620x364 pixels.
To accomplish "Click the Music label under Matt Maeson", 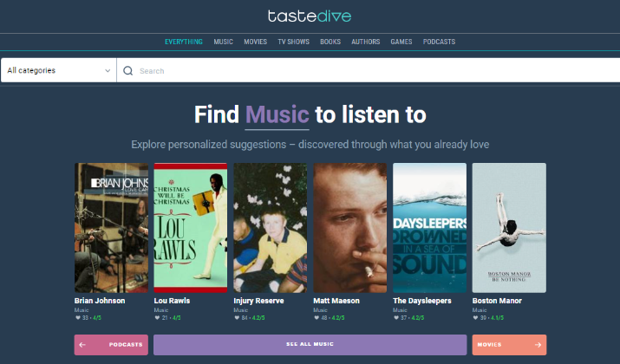I will [x=320, y=310].
